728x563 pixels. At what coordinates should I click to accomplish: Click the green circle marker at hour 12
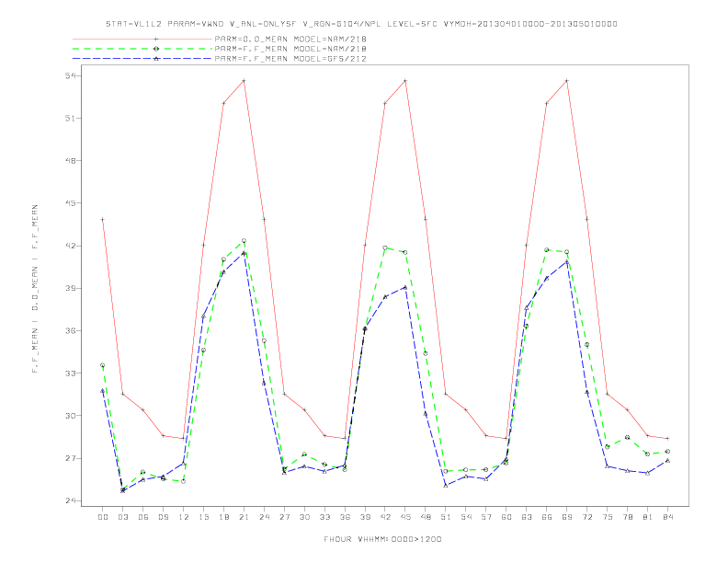184,481
